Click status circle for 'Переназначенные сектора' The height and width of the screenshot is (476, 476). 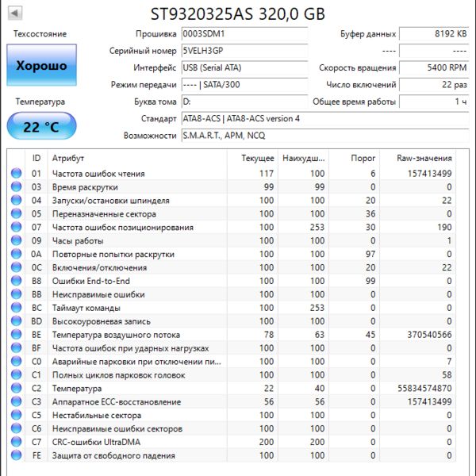(x=17, y=213)
